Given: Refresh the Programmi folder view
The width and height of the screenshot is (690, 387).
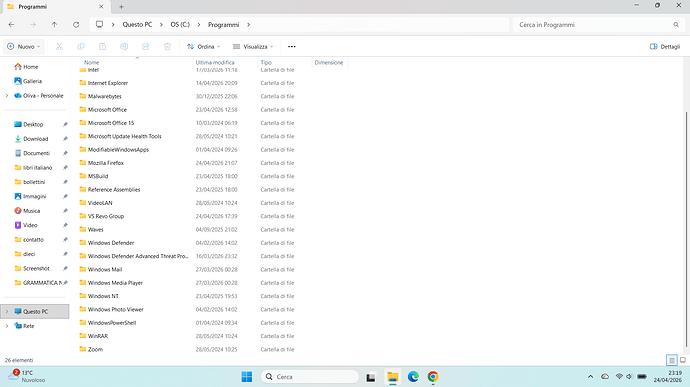Looking at the screenshot, I should [76, 25].
